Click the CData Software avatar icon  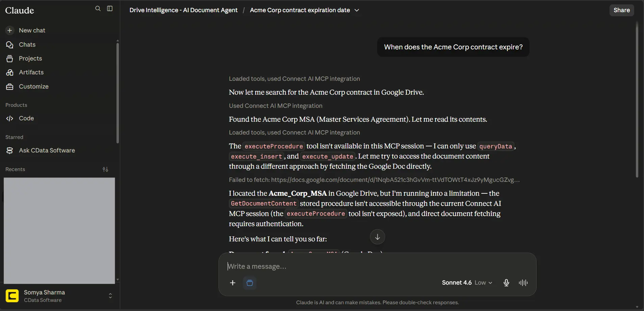tap(12, 296)
